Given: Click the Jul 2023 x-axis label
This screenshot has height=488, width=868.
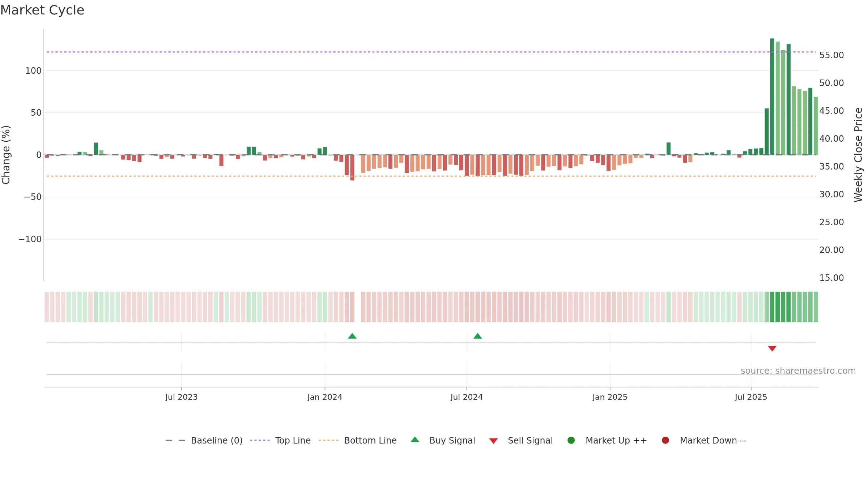Looking at the screenshot, I should pos(182,397).
